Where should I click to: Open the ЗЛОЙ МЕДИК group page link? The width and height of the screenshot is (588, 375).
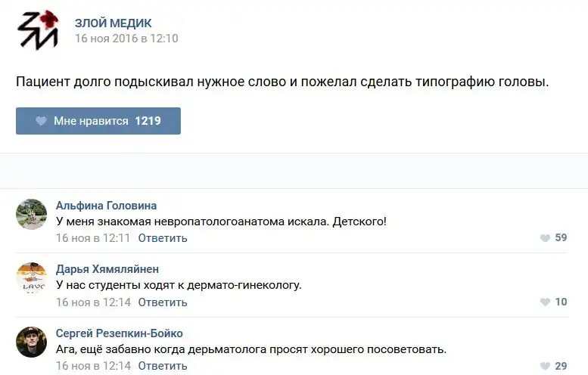pyautogui.click(x=113, y=23)
